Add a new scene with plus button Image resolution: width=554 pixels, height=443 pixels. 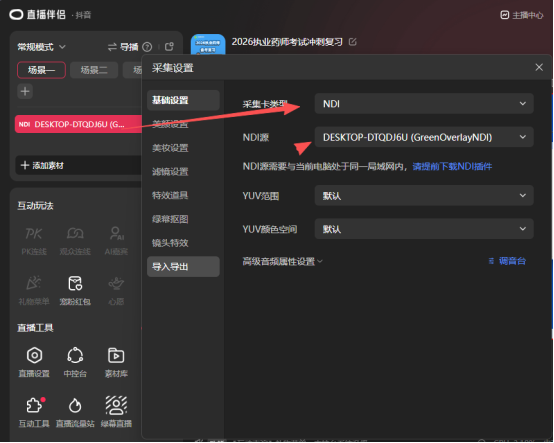25,91
